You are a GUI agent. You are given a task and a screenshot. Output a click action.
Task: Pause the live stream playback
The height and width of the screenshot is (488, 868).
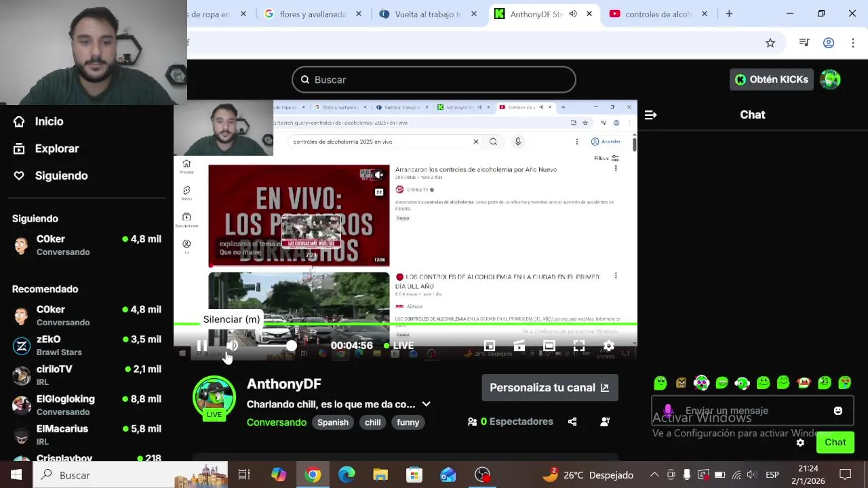click(x=202, y=346)
